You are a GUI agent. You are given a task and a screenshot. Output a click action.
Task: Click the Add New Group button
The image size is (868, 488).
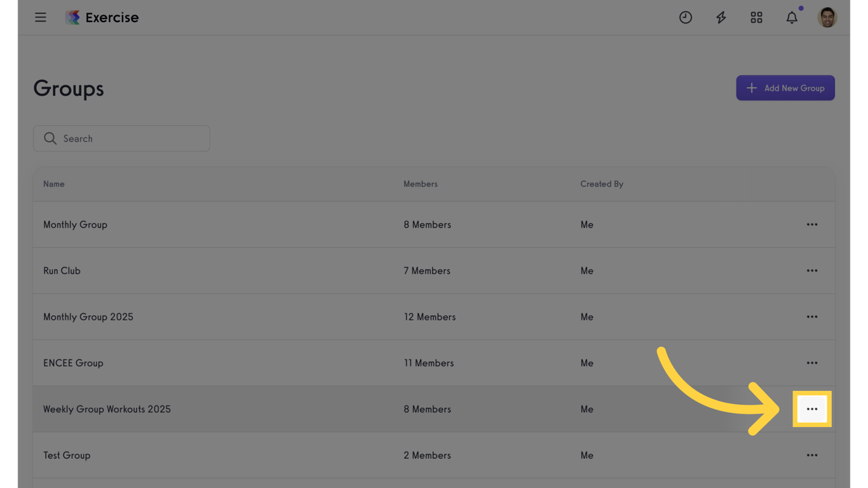785,88
